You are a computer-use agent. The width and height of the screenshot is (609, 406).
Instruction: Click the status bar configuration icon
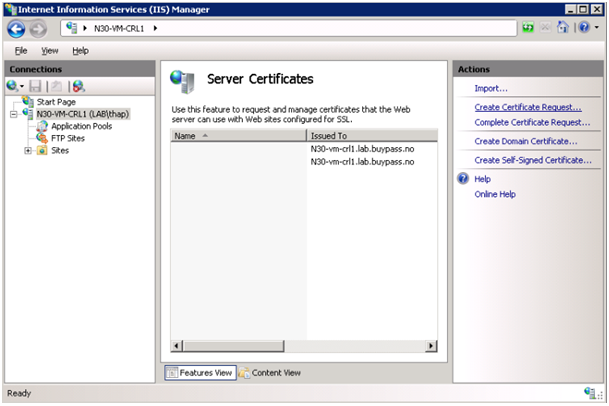pyautogui.click(x=592, y=393)
